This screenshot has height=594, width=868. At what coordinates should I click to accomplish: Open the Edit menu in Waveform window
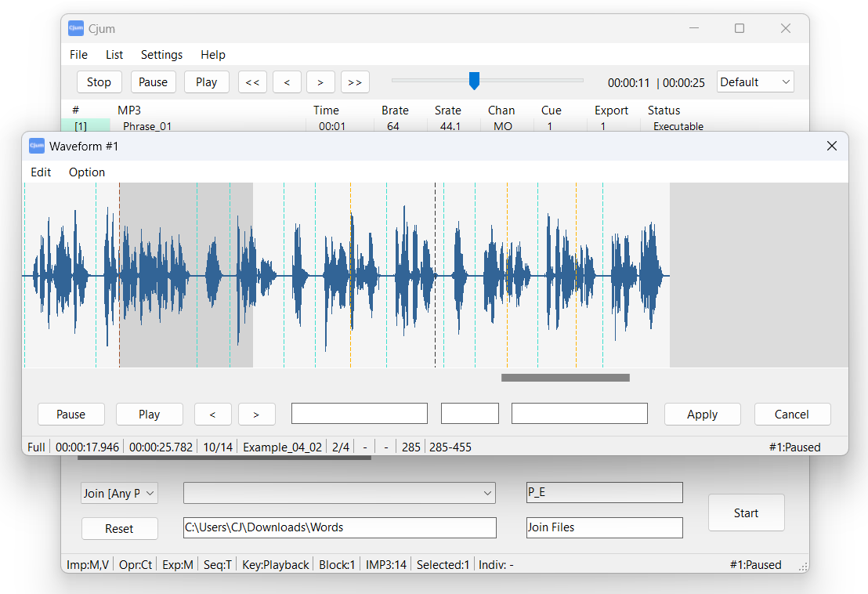[x=41, y=172]
